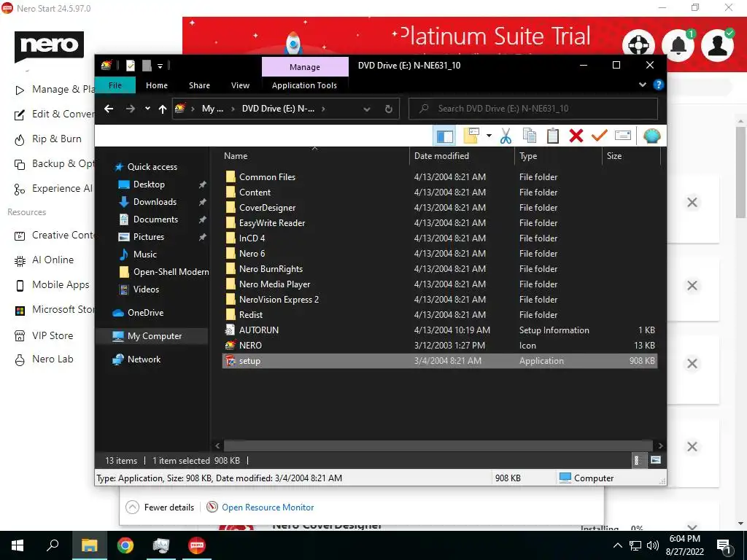Expand the Explorer ribbon chevron

click(x=643, y=85)
